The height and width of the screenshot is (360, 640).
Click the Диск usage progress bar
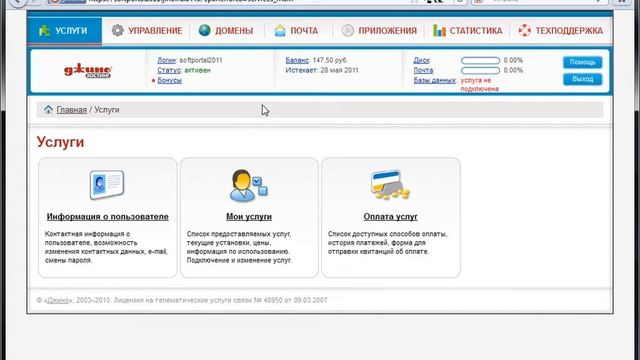click(480, 60)
